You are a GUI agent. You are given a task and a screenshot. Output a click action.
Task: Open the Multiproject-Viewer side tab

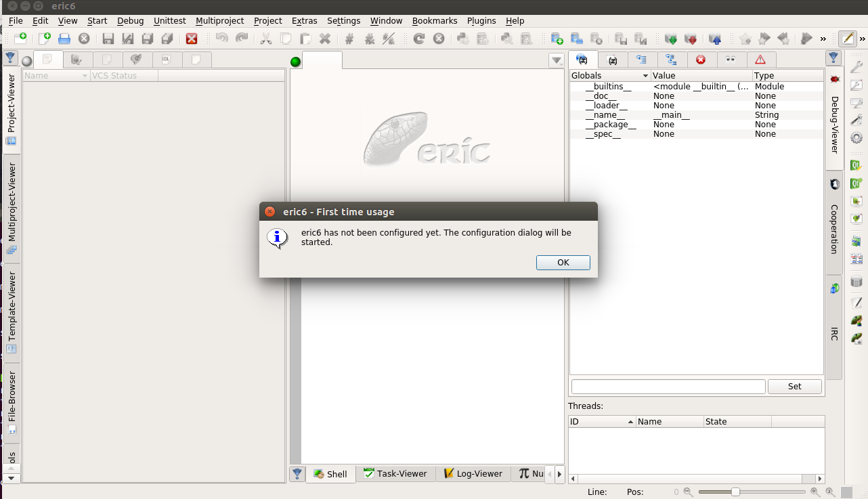(12, 209)
